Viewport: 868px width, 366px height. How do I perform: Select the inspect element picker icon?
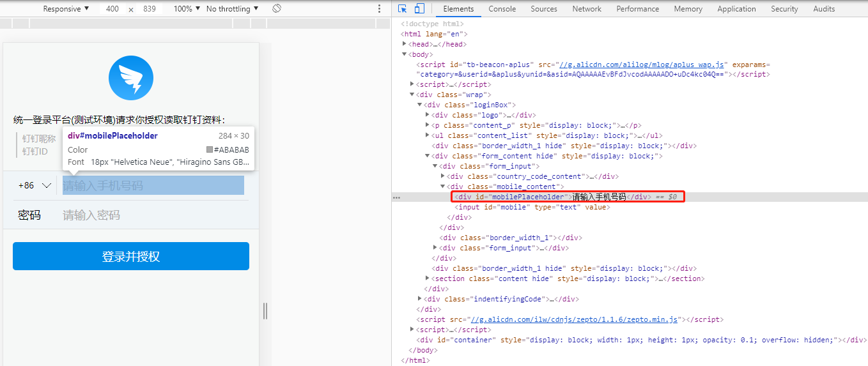403,8
